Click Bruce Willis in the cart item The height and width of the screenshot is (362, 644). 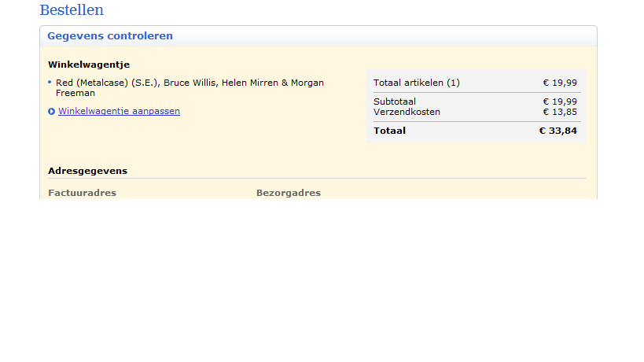190,83
